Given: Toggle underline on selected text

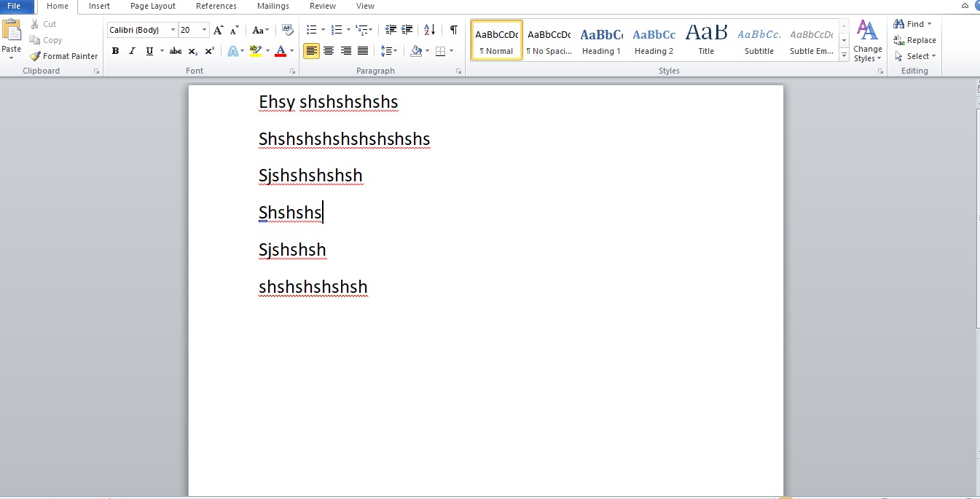Looking at the screenshot, I should [x=149, y=51].
